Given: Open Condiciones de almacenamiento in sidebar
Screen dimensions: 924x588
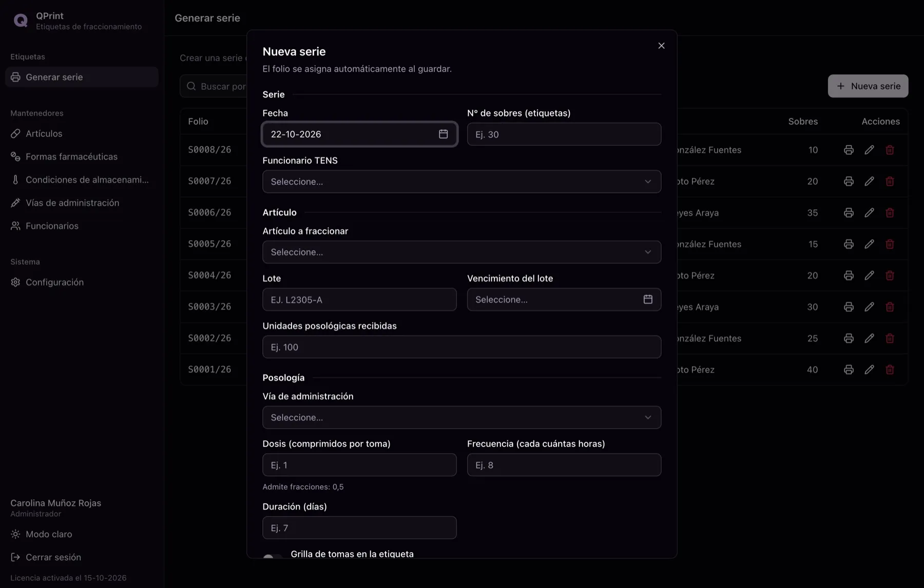Looking at the screenshot, I should coord(82,180).
